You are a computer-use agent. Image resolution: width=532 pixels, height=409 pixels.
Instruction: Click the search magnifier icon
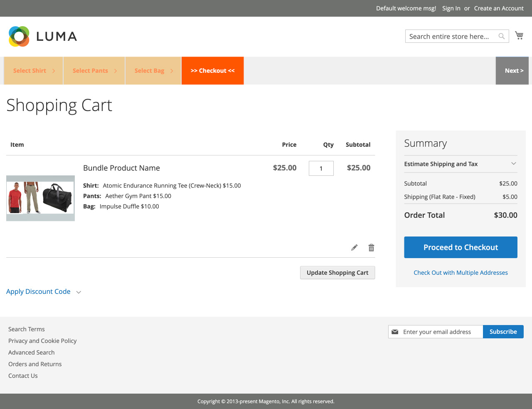pos(501,36)
